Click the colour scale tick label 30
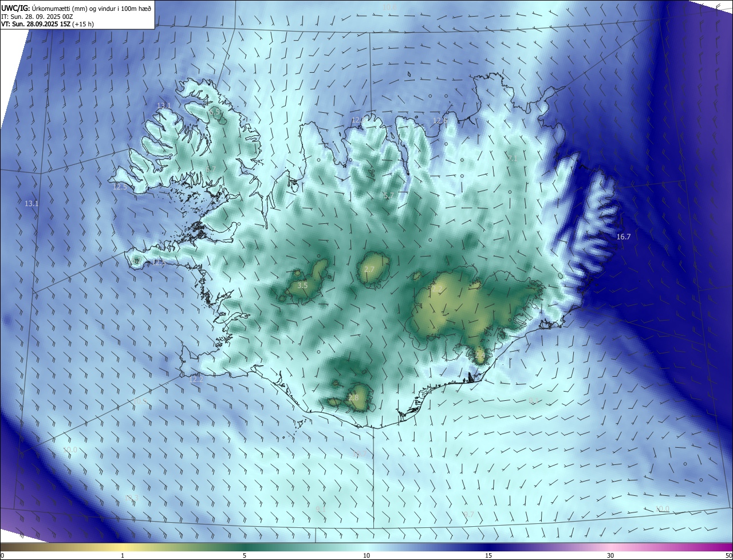The height and width of the screenshot is (560, 733). pyautogui.click(x=610, y=555)
